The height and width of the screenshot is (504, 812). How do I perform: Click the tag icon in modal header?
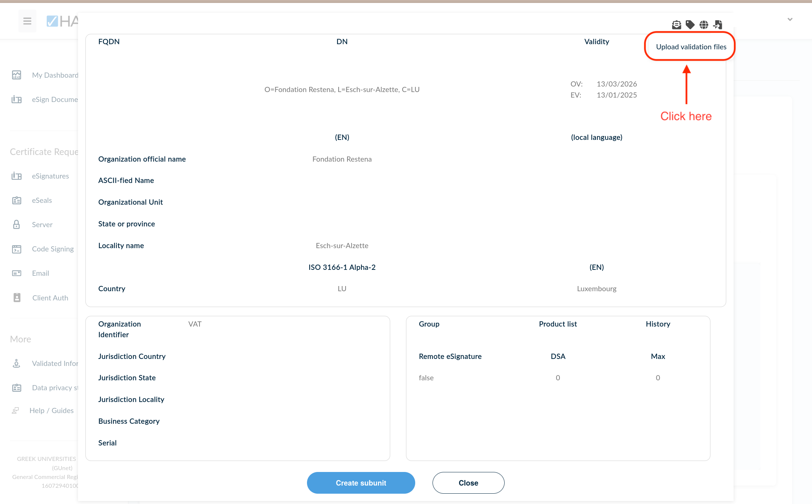690,25
